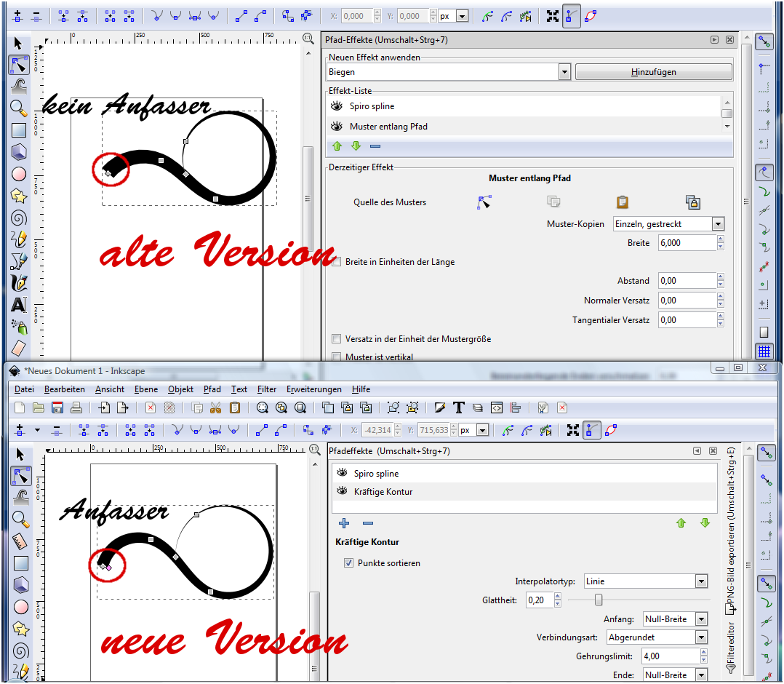
Task: Open the Pfad menu
Action: click(212, 389)
